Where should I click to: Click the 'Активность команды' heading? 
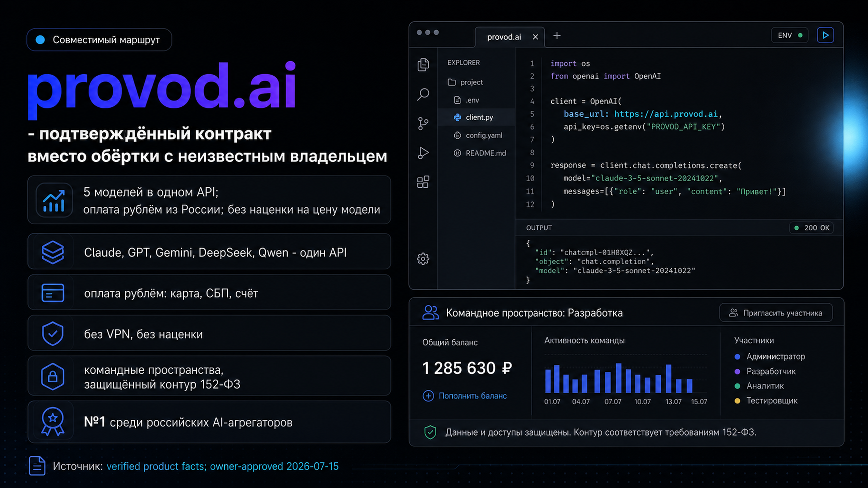tap(585, 341)
